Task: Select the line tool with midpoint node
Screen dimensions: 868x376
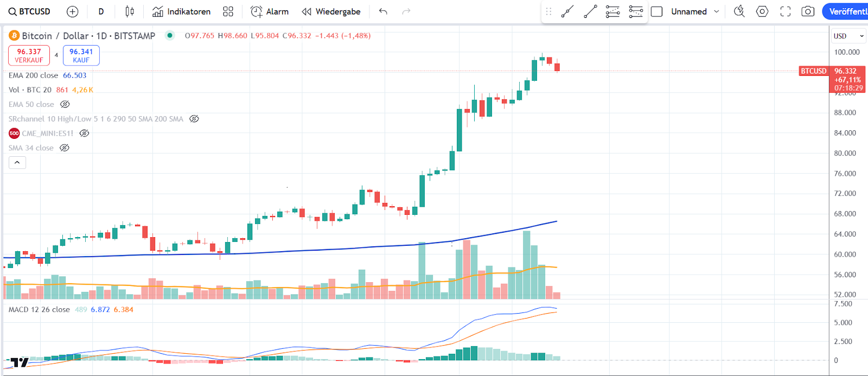Action: (567, 11)
